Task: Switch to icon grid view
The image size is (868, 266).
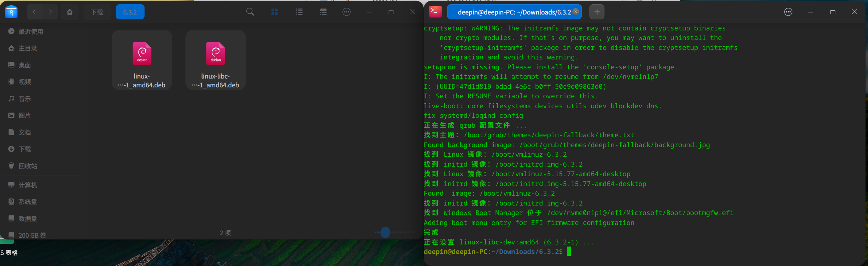Action: point(275,12)
